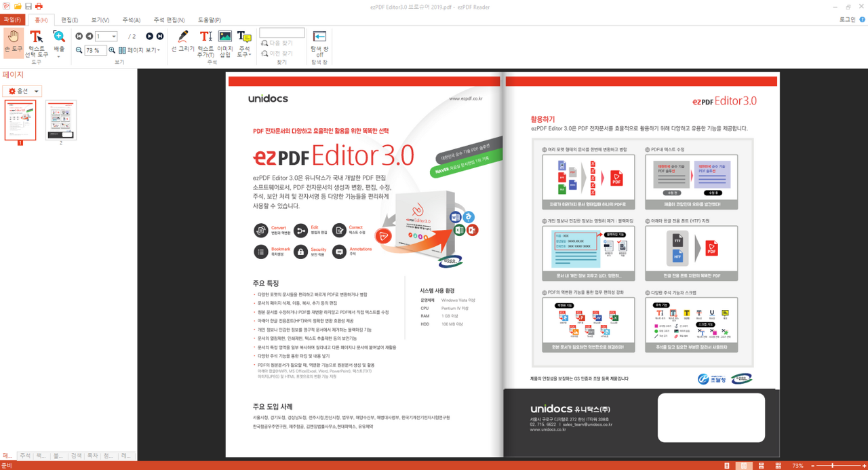Viewport: 868px width, 470px height.
Task: Switch to the 목차 bottom panel tab
Action: click(x=93, y=456)
